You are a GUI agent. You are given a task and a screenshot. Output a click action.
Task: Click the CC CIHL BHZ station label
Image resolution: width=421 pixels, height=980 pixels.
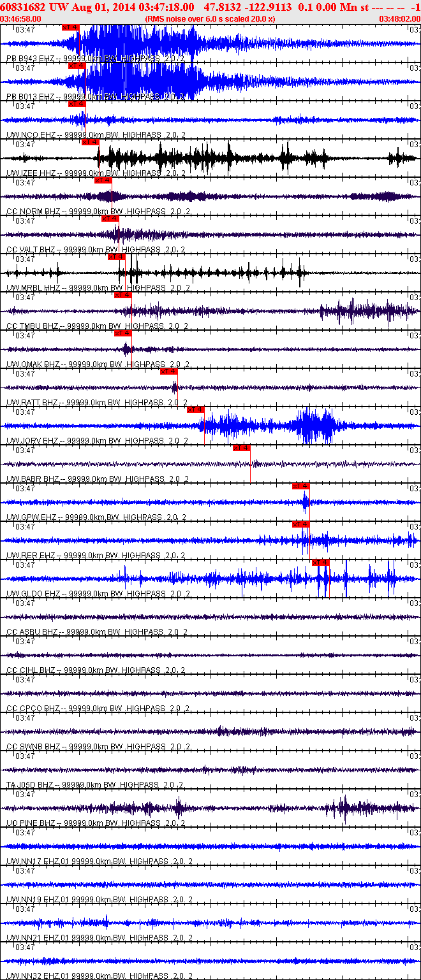[96, 670]
